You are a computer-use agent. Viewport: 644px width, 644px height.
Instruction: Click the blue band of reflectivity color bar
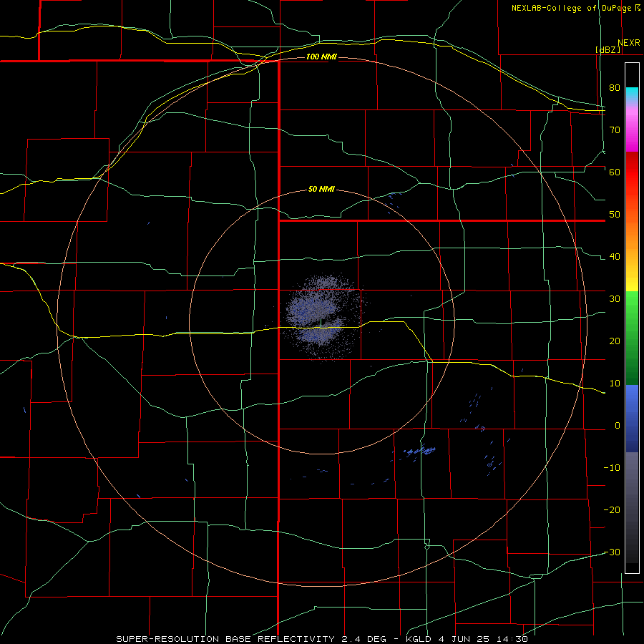point(632,418)
